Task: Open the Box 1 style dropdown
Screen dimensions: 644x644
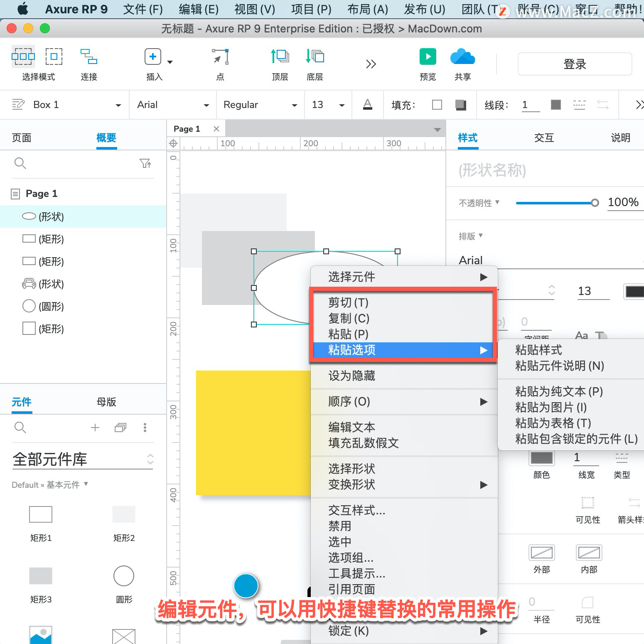Action: coord(66,105)
